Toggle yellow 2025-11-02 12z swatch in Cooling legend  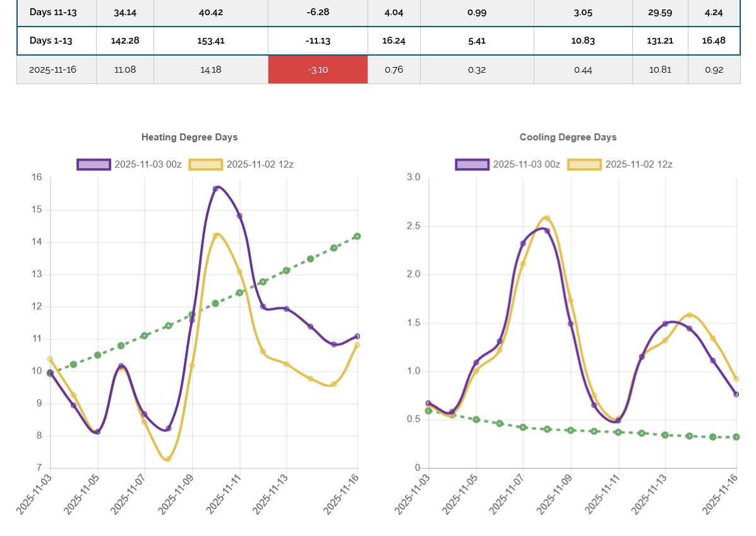[585, 164]
